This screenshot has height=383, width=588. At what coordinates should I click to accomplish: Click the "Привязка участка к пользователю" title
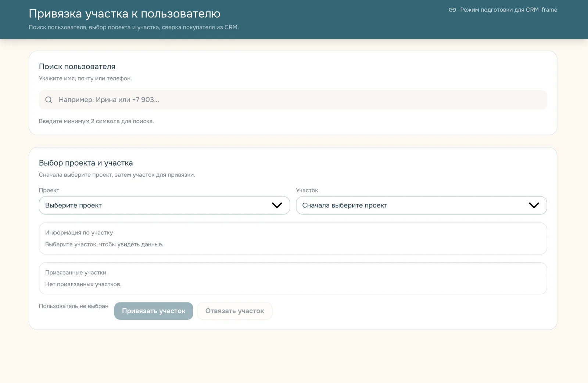[x=125, y=14]
